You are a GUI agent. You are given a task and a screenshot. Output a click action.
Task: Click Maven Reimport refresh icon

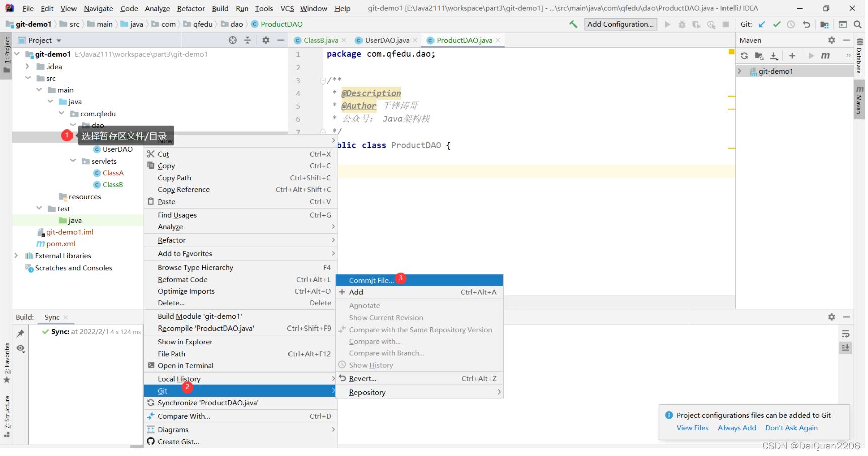pyautogui.click(x=744, y=56)
